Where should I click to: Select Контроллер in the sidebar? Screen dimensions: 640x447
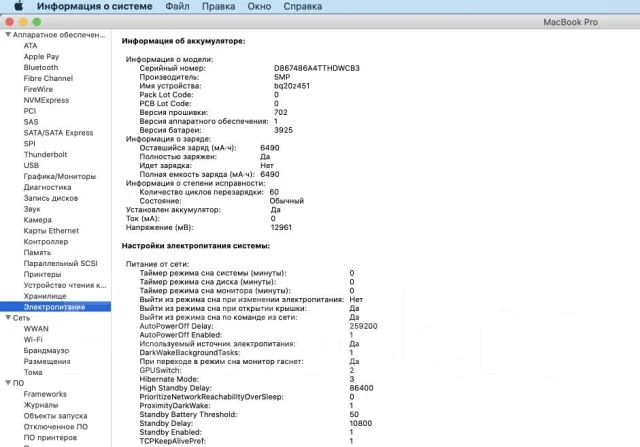[x=46, y=242]
